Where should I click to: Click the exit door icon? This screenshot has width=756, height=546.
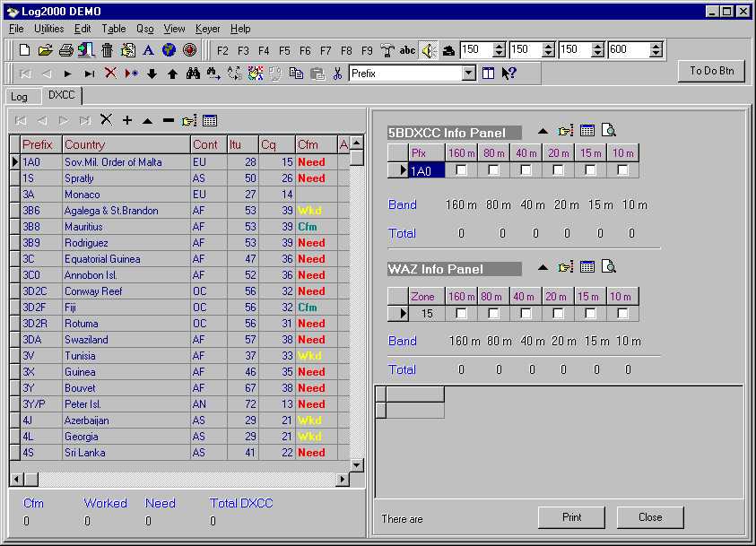[x=86, y=50]
